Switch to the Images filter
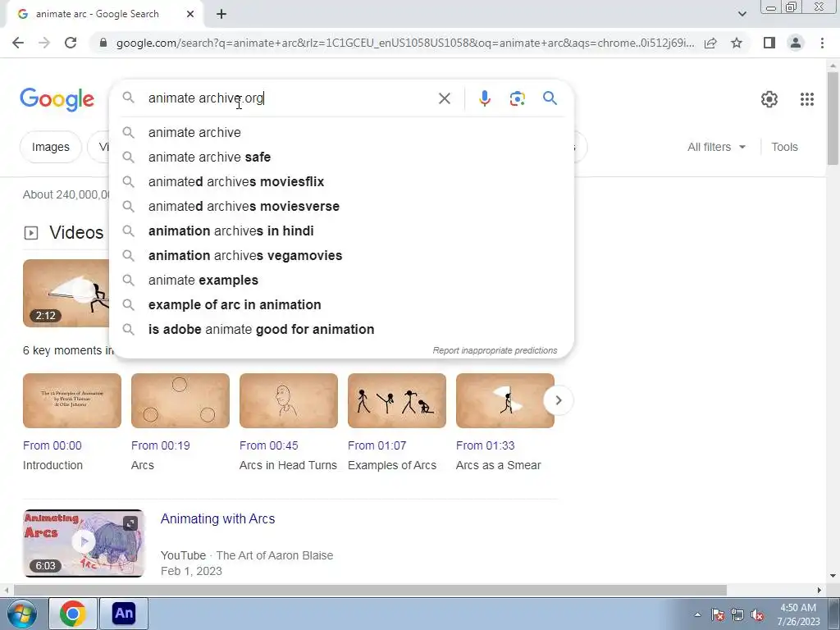The image size is (840, 630). [50, 147]
